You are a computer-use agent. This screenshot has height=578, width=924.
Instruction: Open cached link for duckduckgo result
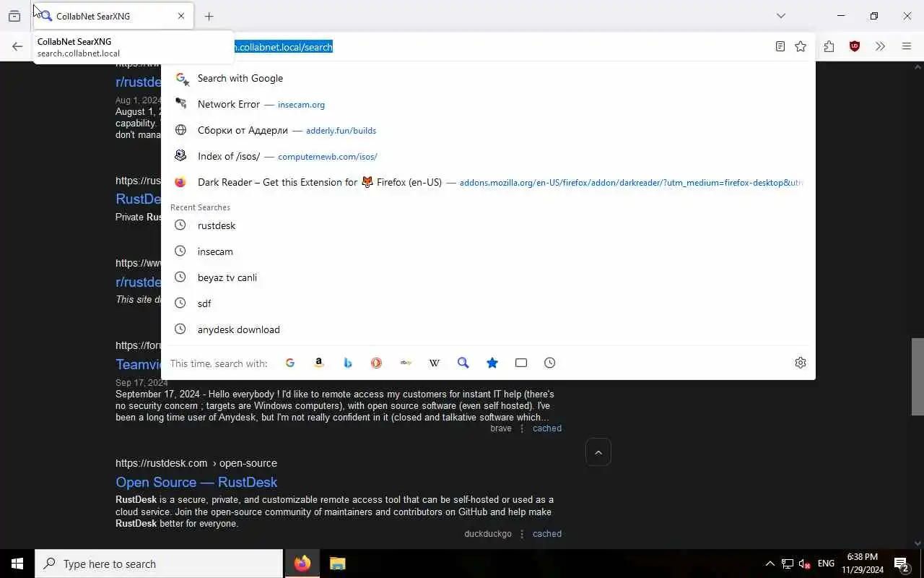click(x=547, y=534)
